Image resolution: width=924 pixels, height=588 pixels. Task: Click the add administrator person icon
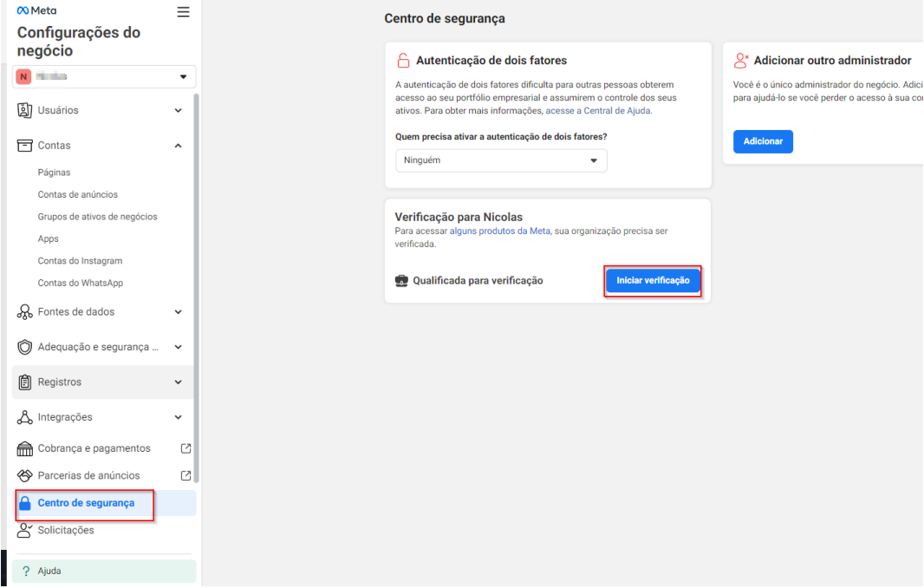point(741,60)
